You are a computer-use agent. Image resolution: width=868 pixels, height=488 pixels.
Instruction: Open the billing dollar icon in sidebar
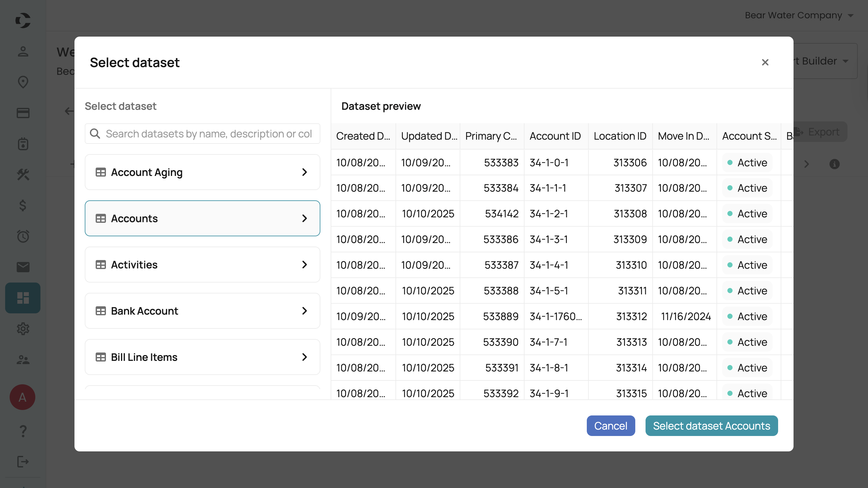22,205
